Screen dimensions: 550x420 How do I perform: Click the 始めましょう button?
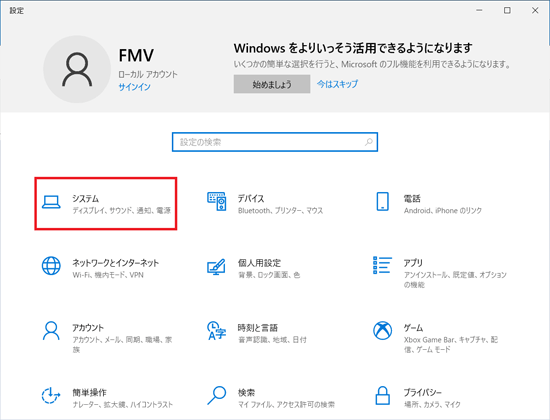pos(272,84)
